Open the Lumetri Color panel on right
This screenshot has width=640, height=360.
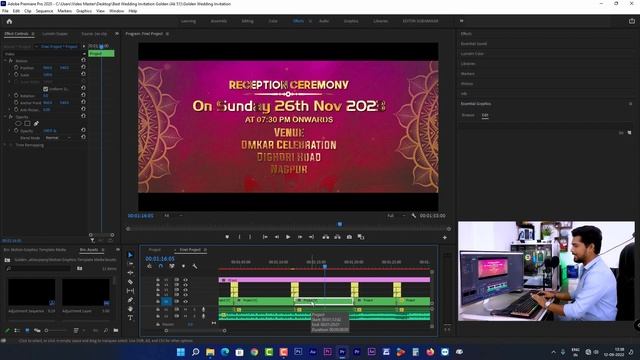472,53
